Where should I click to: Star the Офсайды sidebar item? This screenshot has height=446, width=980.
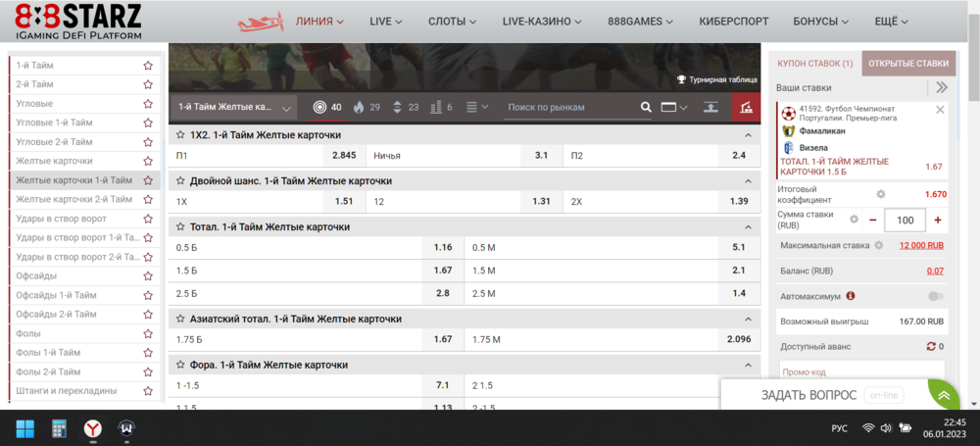point(148,275)
